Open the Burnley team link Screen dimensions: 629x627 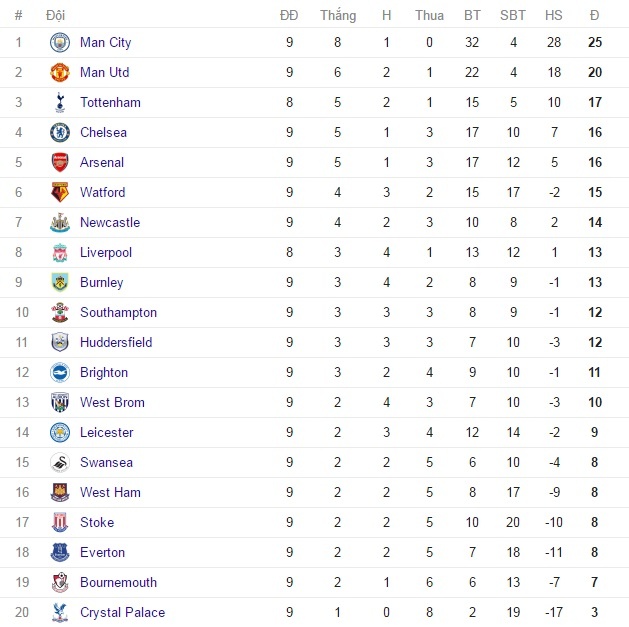point(101,282)
